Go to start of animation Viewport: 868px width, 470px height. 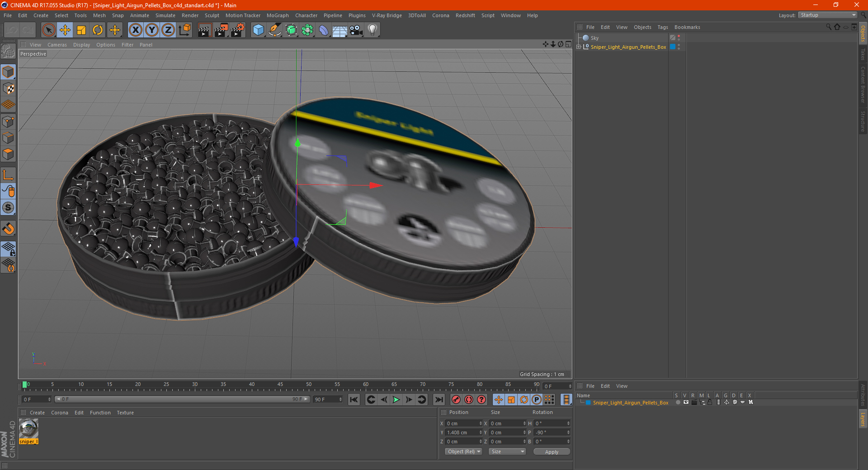click(354, 399)
